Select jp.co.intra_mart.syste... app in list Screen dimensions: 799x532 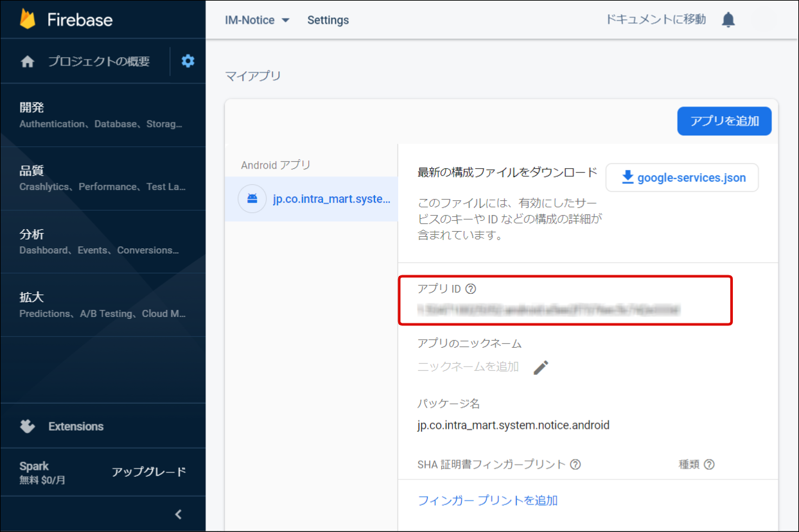click(312, 199)
